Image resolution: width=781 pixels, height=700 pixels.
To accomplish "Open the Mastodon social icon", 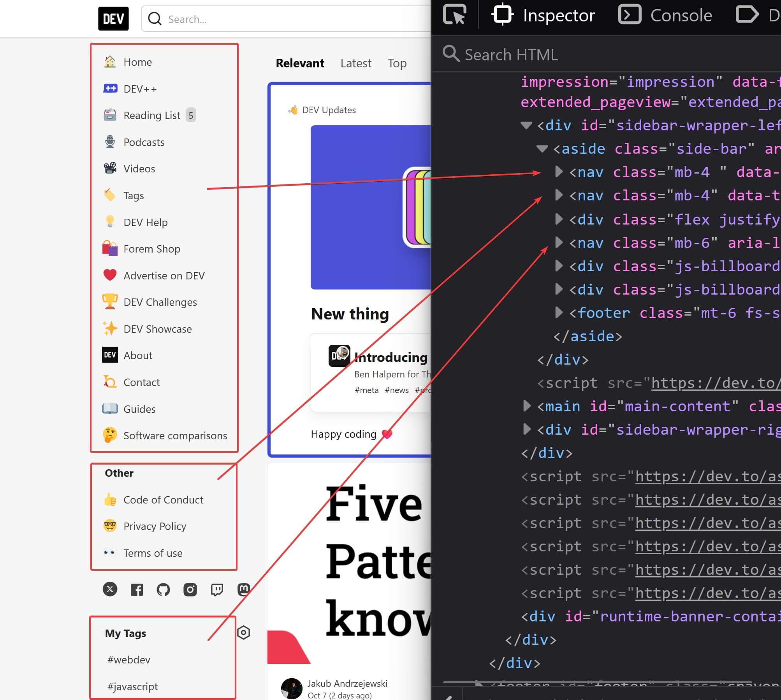I will coord(243,589).
